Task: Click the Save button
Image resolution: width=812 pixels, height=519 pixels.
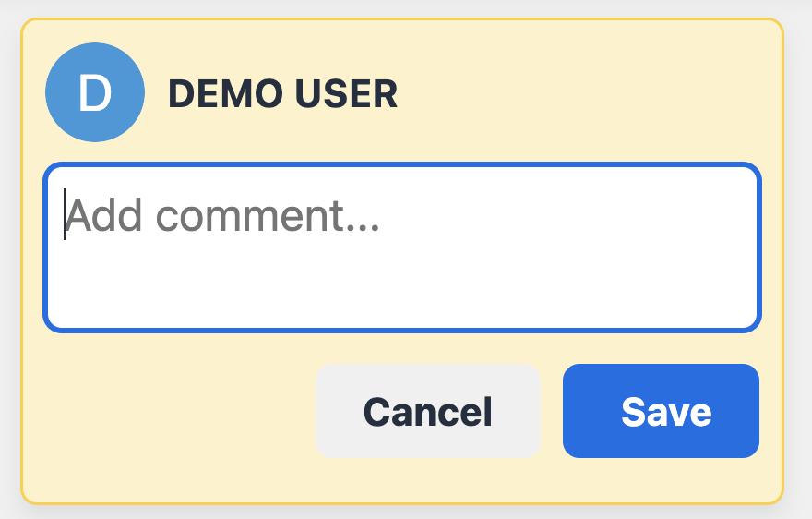Action: [661, 411]
